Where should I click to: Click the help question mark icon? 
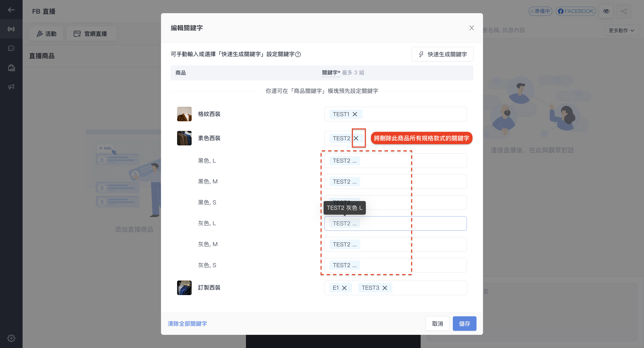(298, 54)
